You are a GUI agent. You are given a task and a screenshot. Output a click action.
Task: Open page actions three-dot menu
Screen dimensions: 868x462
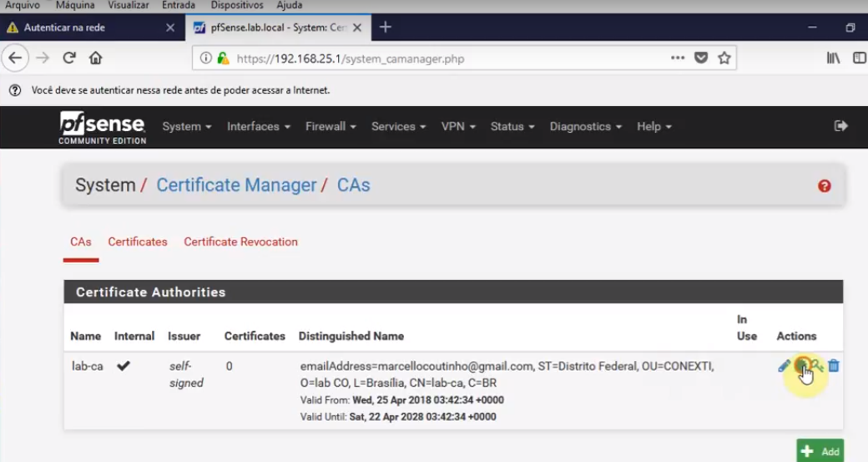click(x=678, y=58)
